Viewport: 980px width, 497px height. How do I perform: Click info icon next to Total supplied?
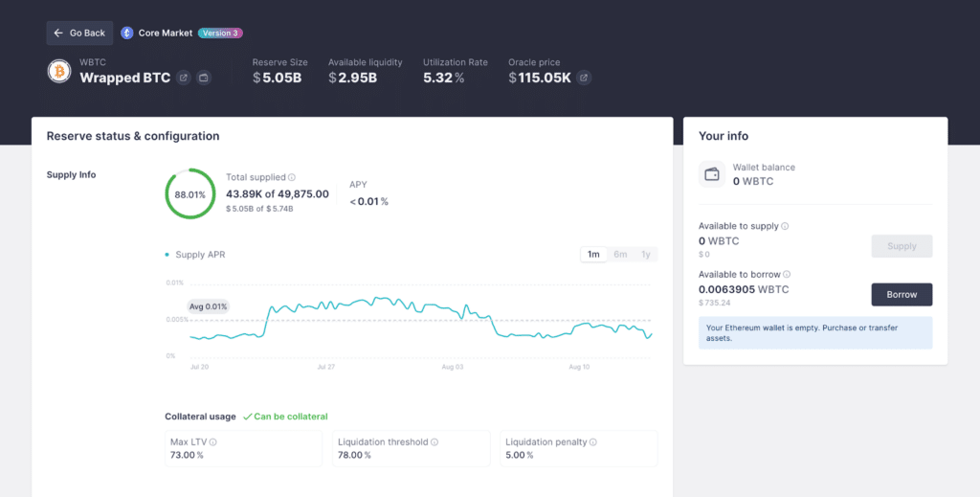pos(292,177)
